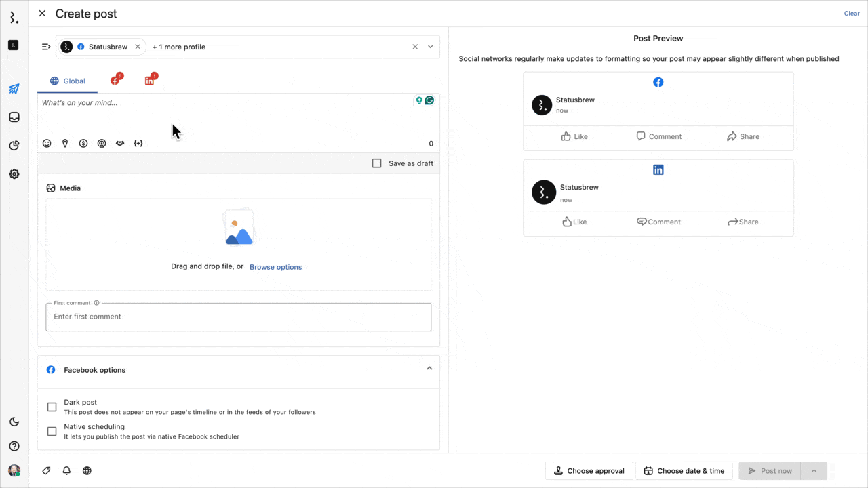Click the handshake branded content icon
This screenshot has width=868, height=488.
tap(120, 144)
